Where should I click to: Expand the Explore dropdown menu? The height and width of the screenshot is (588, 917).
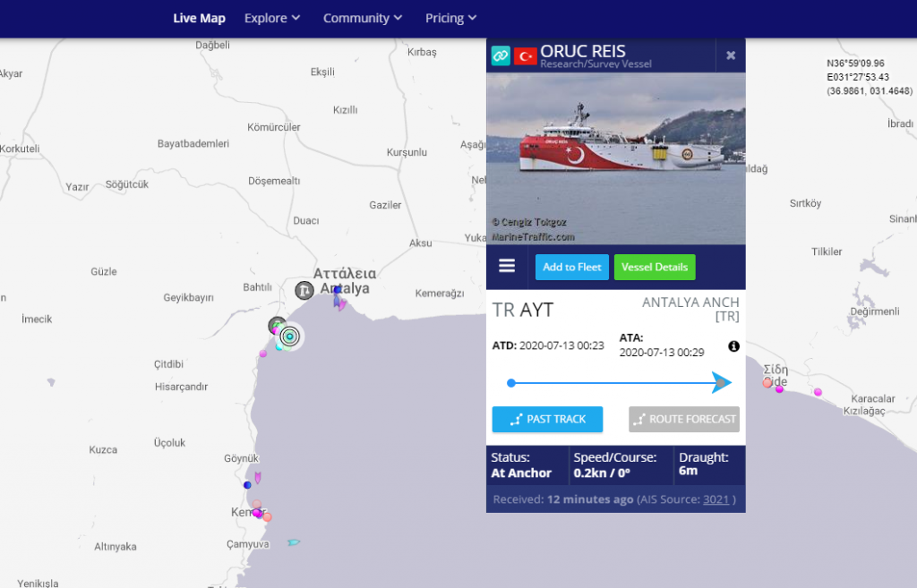(272, 18)
